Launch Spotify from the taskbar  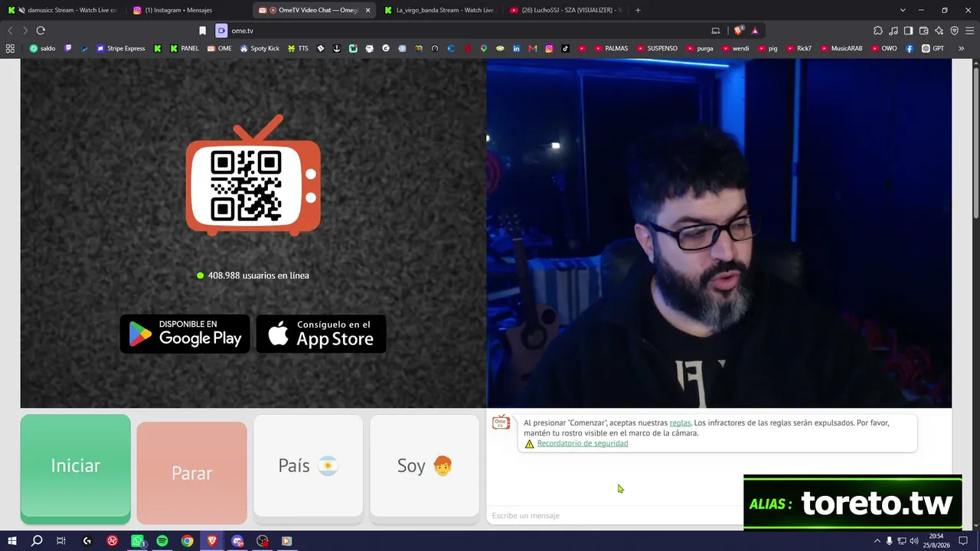click(x=162, y=541)
